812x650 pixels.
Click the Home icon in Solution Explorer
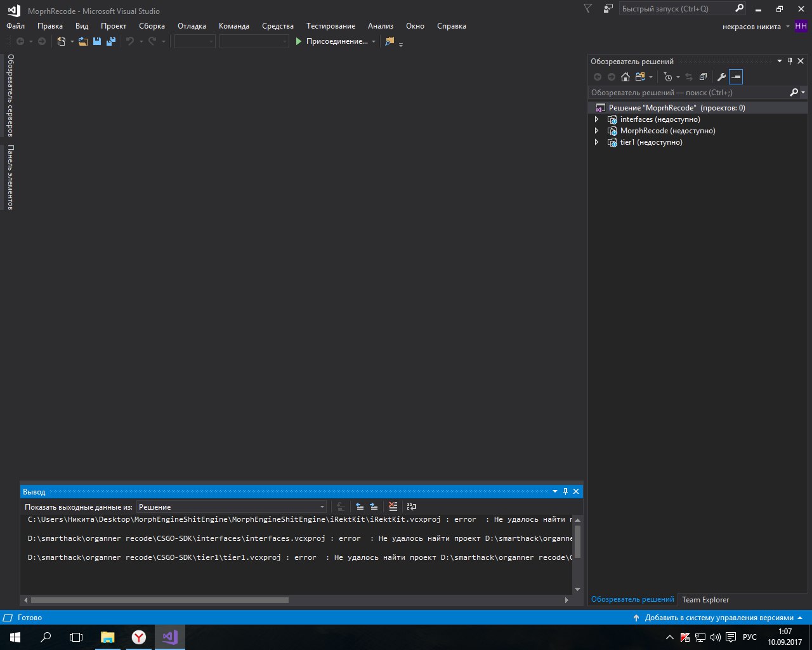pyautogui.click(x=625, y=77)
